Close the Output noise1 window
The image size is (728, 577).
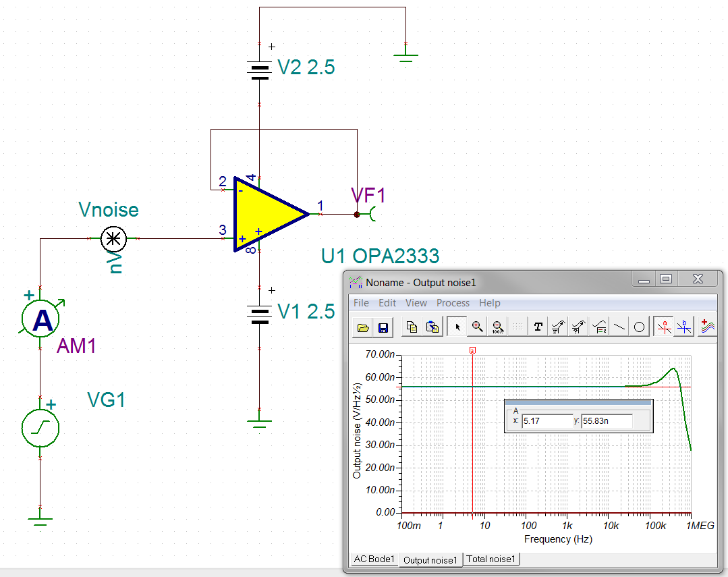tap(698, 279)
